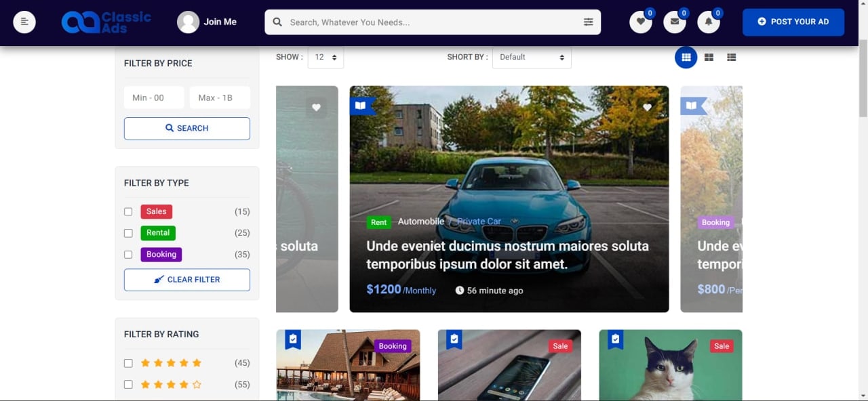Click the Clear Filter button
Screen dimensions: 868x401
[187, 280]
